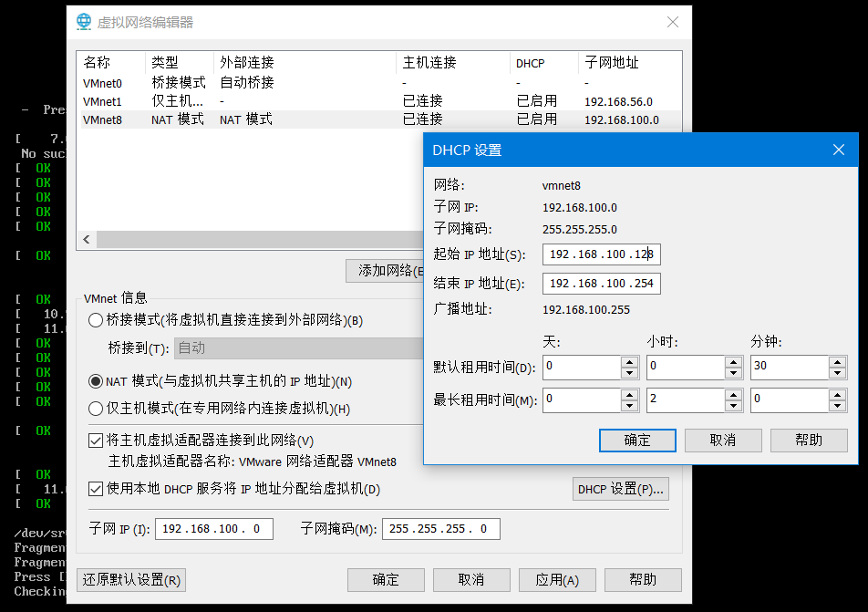Decrease 默认租用时间 minutes value
Image resolution: width=868 pixels, height=612 pixels.
pyautogui.click(x=838, y=373)
